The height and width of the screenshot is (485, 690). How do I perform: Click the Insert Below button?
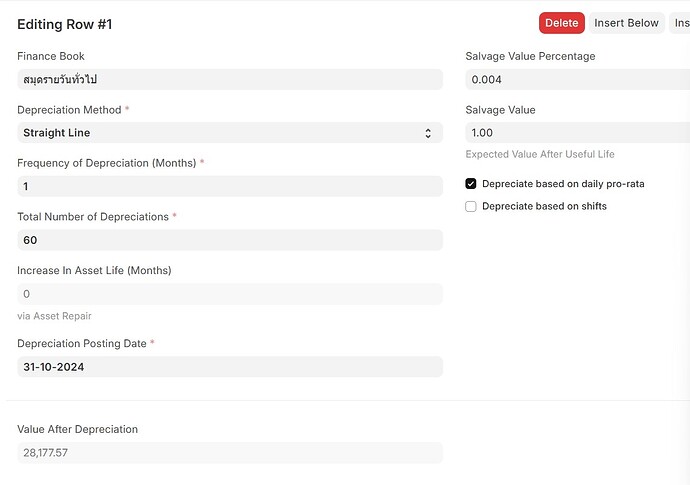[x=626, y=23]
